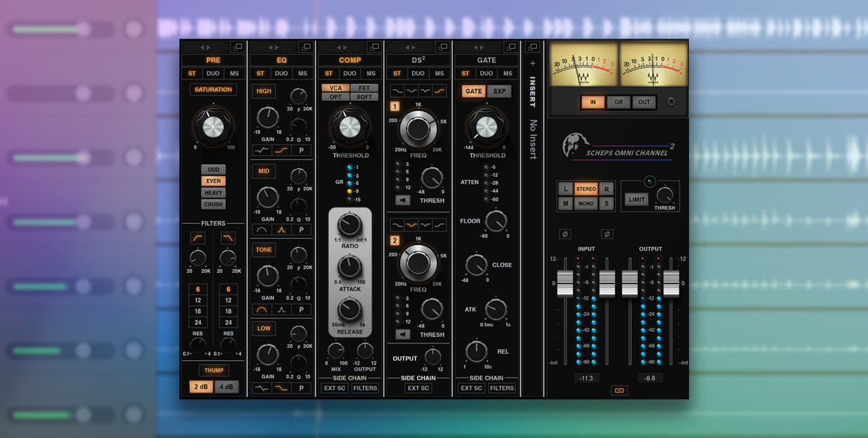Toggle the THUMP button on
The image size is (868, 438).
213,370
